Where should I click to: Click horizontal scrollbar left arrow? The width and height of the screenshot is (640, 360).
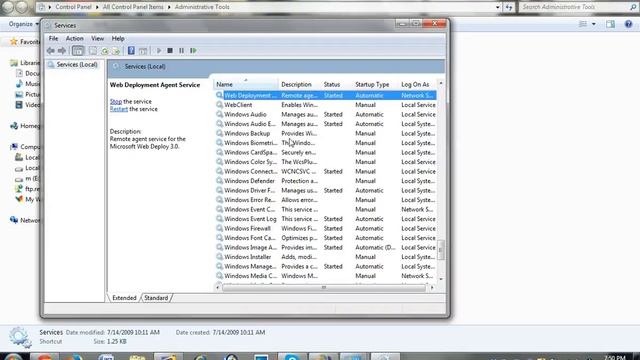(x=218, y=288)
